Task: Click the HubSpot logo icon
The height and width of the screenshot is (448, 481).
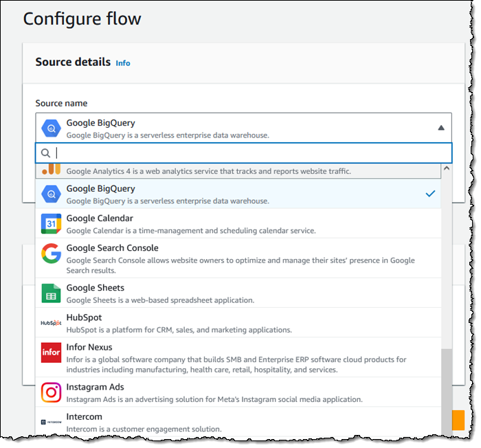Action: pyautogui.click(x=51, y=322)
